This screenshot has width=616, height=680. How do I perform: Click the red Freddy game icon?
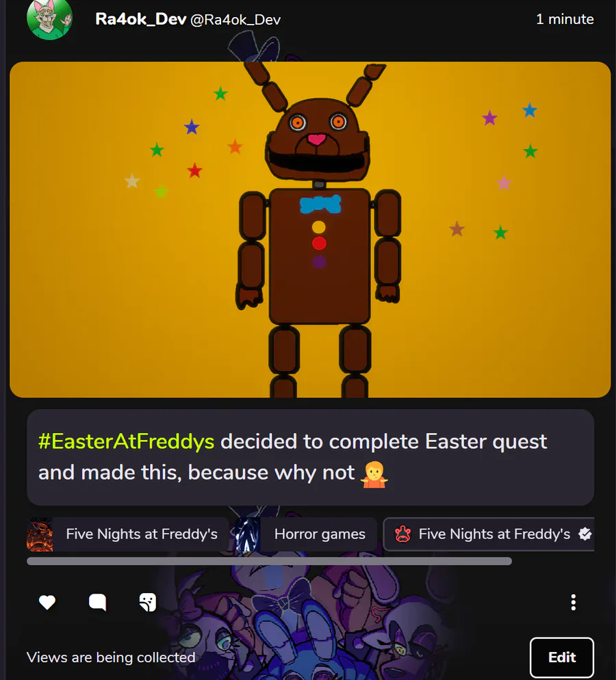[x=402, y=534]
